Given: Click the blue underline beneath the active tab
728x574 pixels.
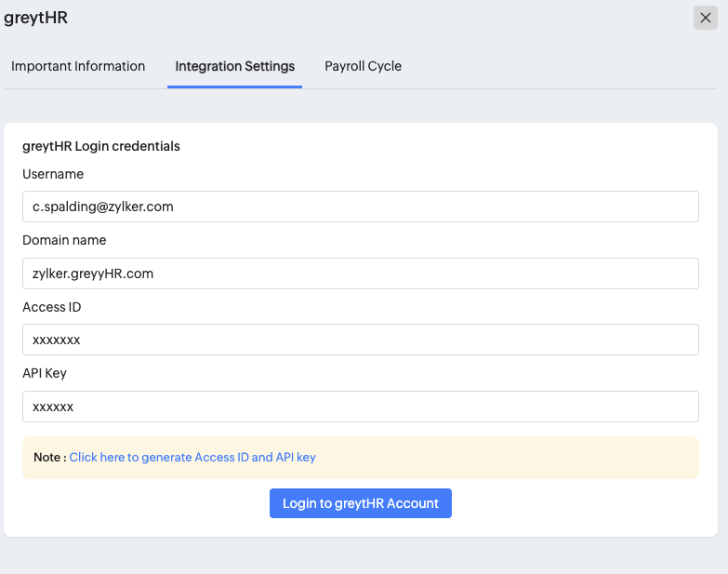Looking at the screenshot, I should 234,87.
